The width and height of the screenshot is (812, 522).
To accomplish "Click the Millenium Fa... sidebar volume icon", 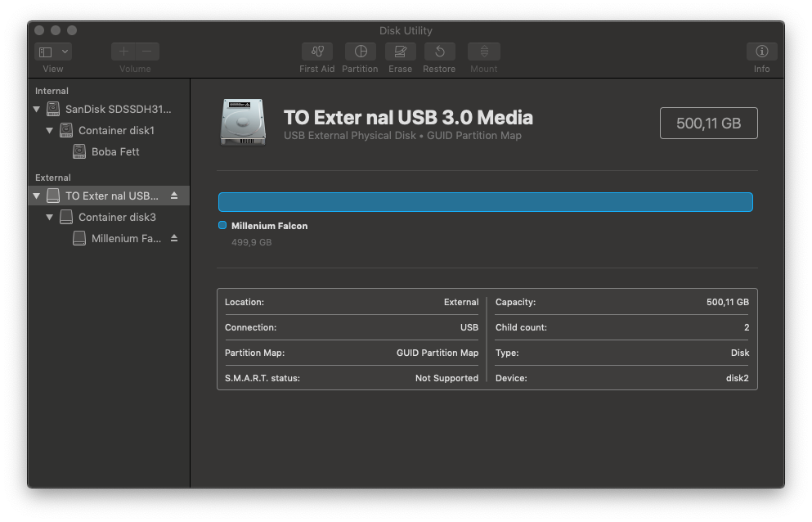I will (x=79, y=238).
